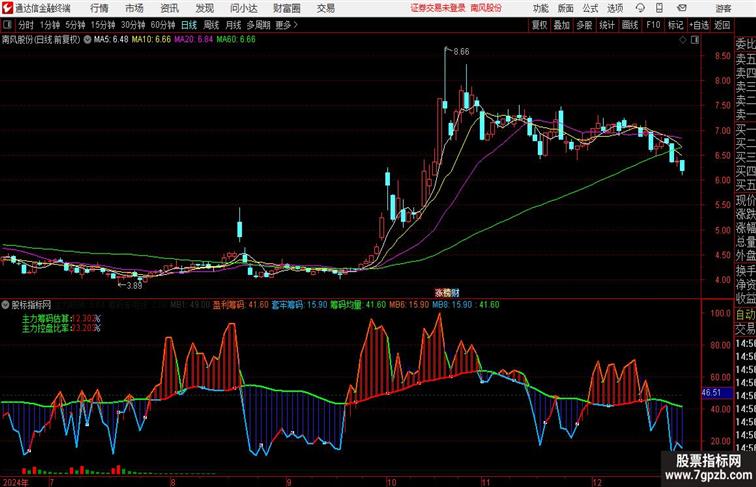Open the 问小达 menu
This screenshot has height=487, width=756.
243,8
